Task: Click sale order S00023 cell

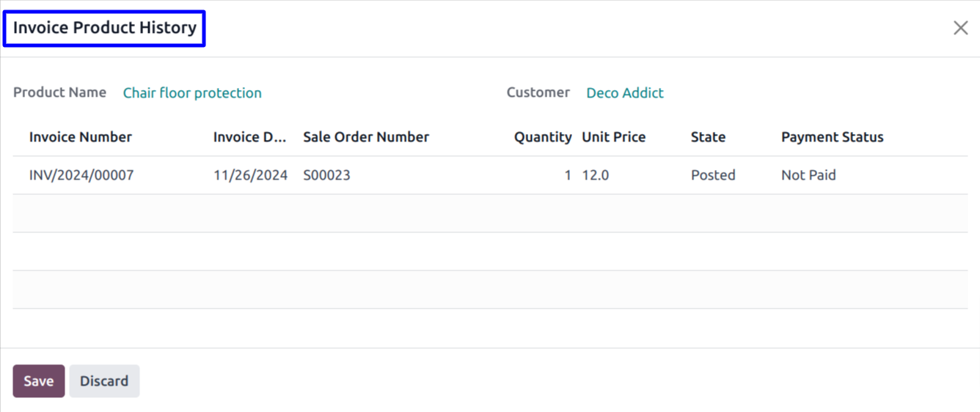Action: coord(326,175)
